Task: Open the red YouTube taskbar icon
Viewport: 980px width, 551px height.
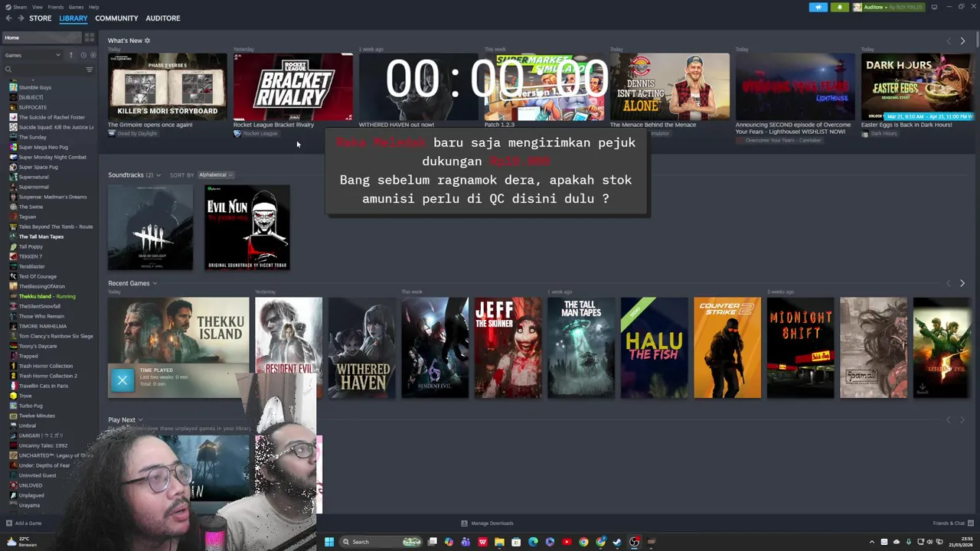Action: (x=567, y=542)
